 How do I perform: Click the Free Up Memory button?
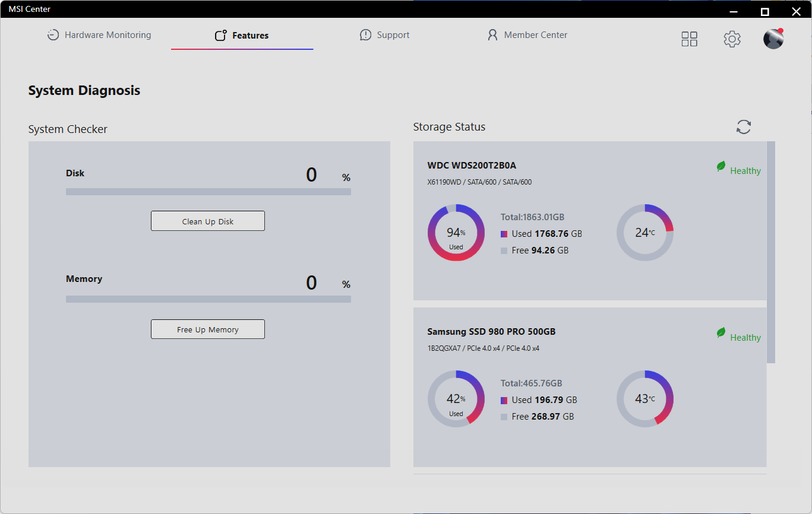coord(208,329)
